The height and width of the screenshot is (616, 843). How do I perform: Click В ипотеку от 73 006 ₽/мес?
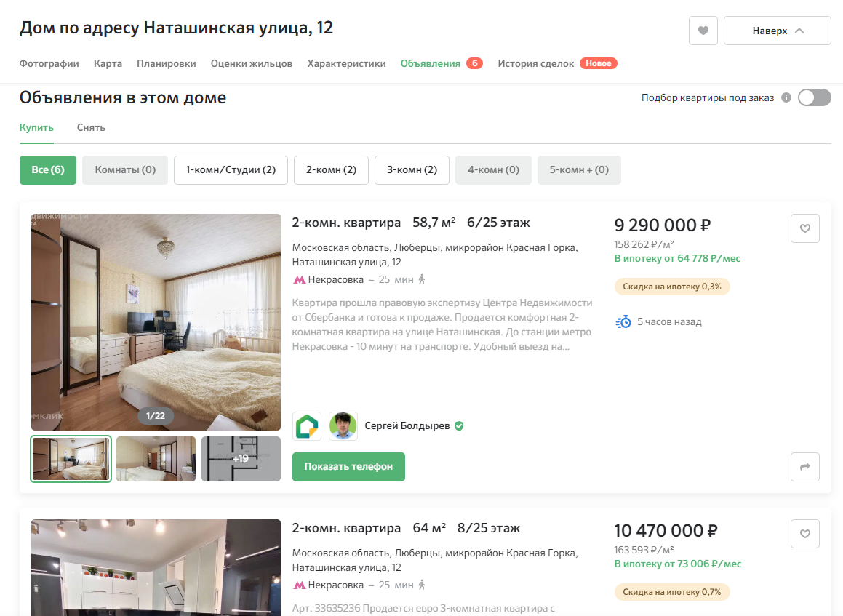pos(677,564)
